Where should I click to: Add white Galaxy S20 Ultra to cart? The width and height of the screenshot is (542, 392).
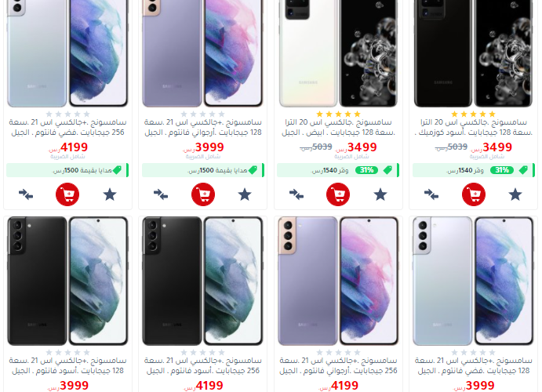point(338,194)
